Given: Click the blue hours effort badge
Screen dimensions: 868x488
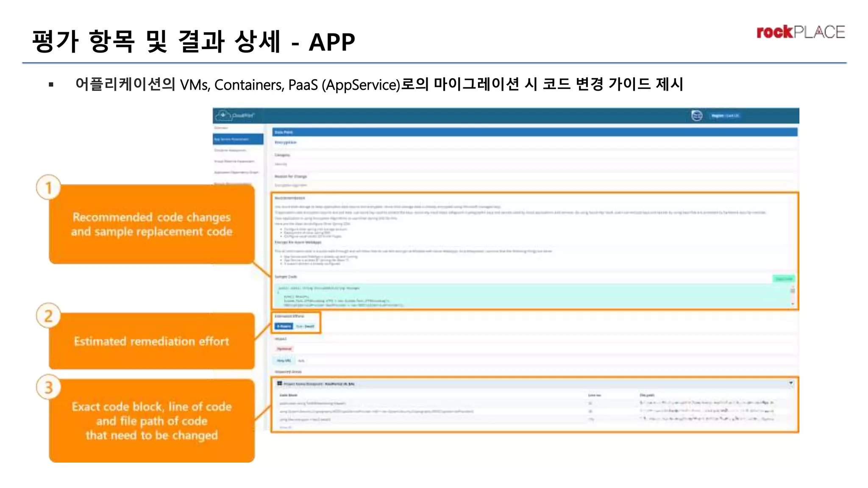Looking at the screenshot, I should (x=284, y=326).
